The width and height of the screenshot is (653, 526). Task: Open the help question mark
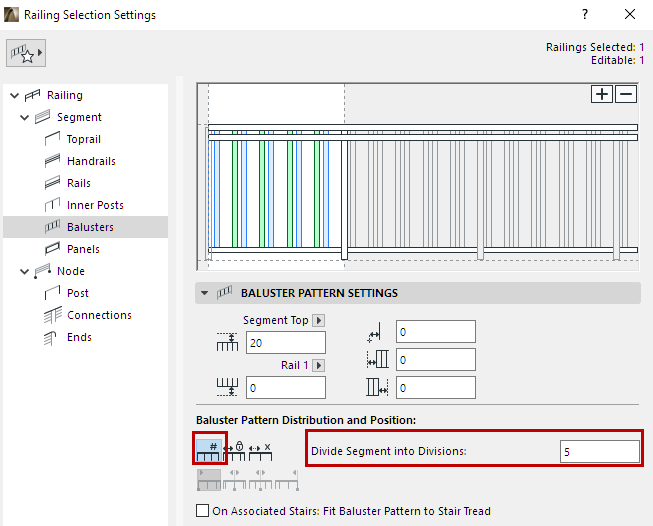[585, 14]
